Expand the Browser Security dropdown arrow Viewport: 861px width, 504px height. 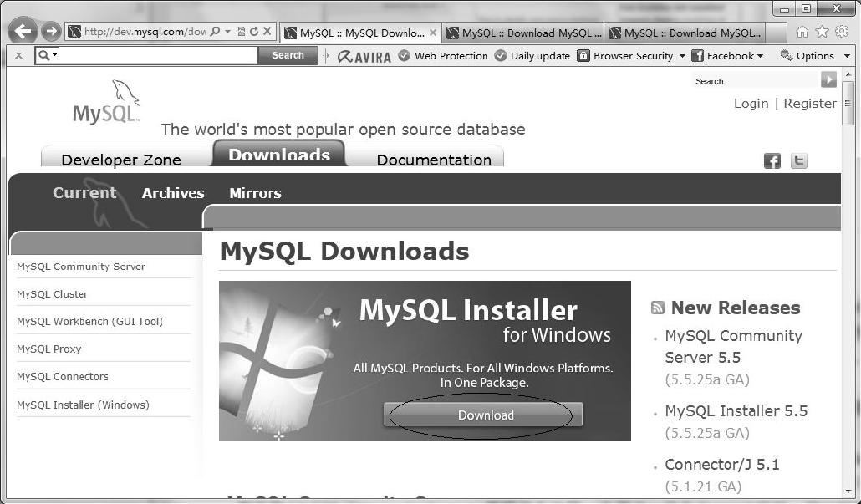point(682,56)
